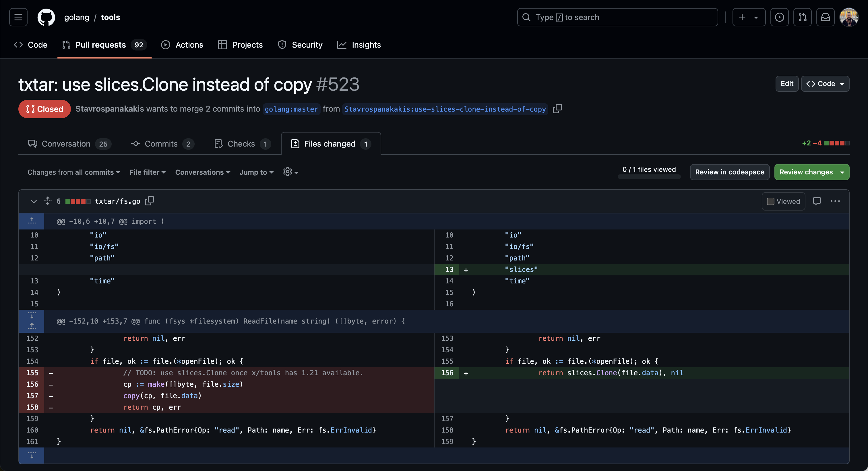Go to GitHub homepage via Octocat logo

click(x=46, y=17)
